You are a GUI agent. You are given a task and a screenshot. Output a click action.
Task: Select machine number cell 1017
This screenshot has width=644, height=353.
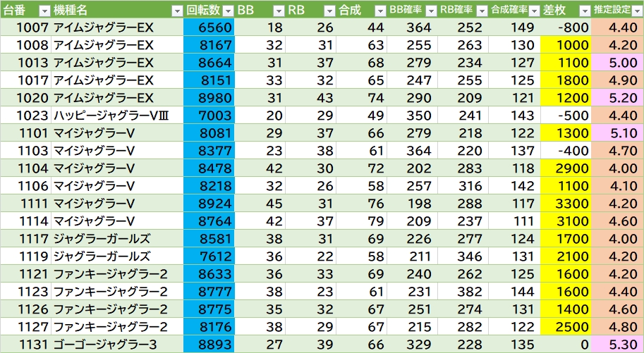(x=25, y=80)
